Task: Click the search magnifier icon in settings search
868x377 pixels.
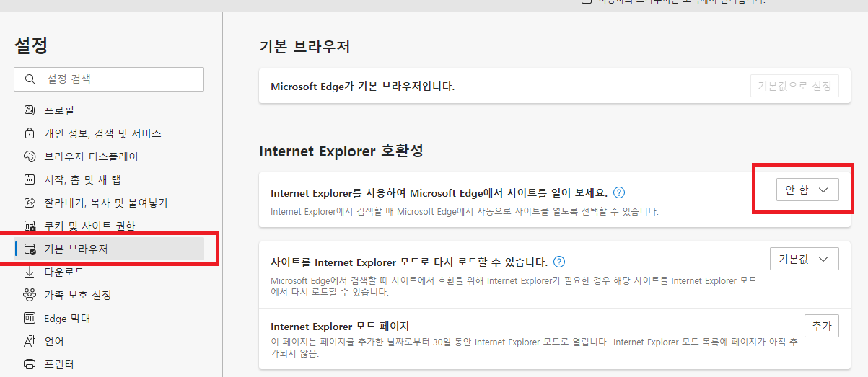Action: click(30, 79)
